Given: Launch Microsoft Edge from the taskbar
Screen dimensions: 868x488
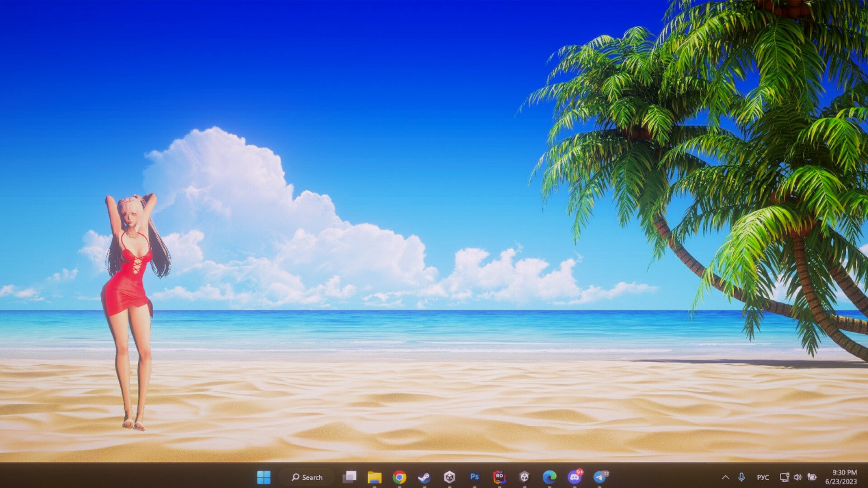Looking at the screenshot, I should tap(550, 477).
